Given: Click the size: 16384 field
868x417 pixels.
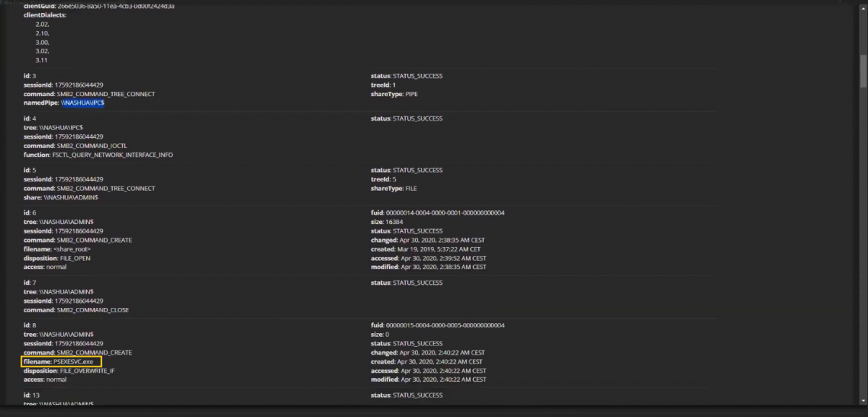Looking at the screenshot, I should [387, 222].
